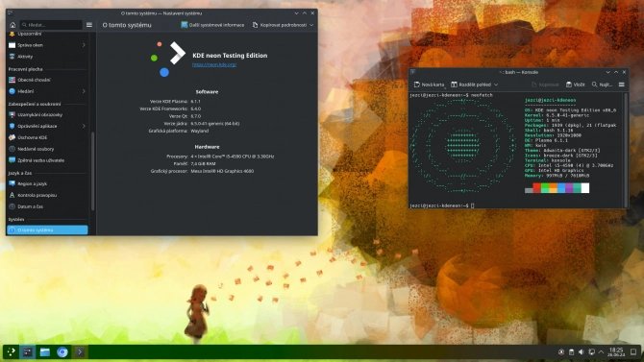Open the neon.kde.org link
This screenshot has width=644, height=362.
coord(214,64)
